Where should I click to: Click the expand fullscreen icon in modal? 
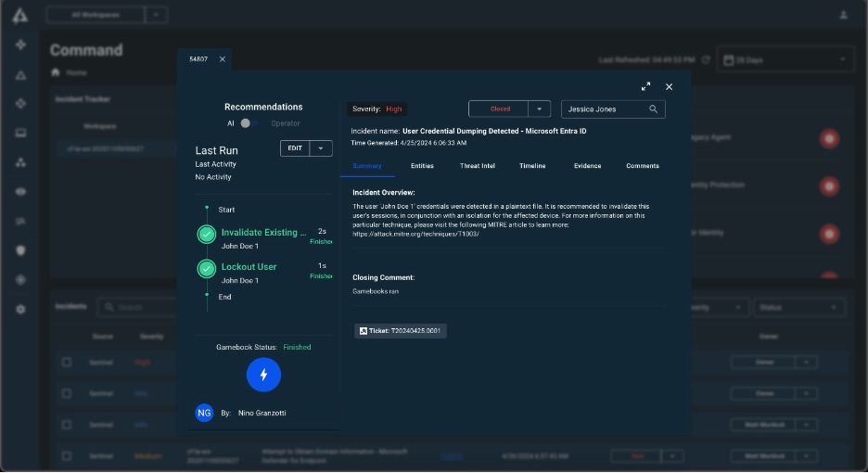(x=645, y=86)
